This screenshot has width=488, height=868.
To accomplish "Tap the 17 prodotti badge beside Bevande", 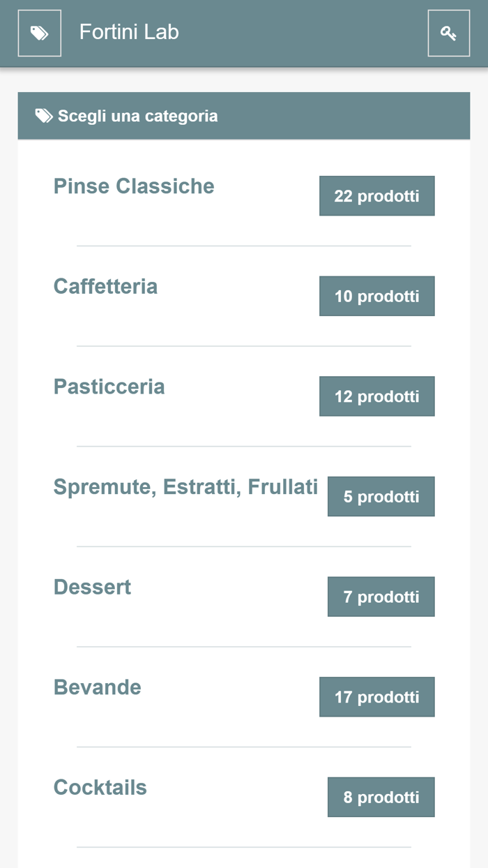I will pos(376,696).
